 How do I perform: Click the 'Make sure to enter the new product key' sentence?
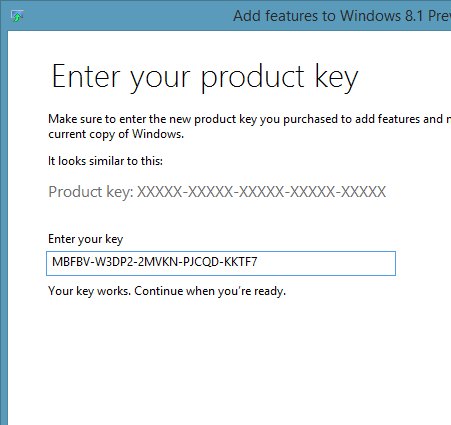point(249,119)
